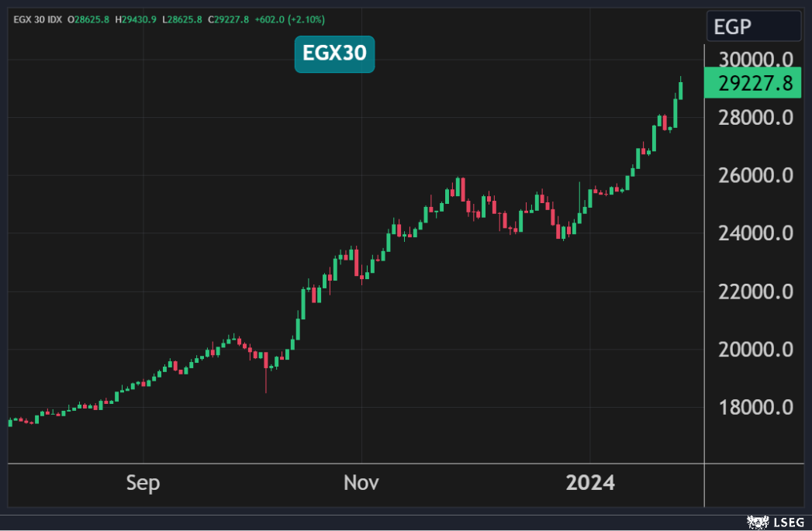Select the Nov time axis label
Image resolution: width=812 pixels, height=531 pixels.
click(361, 483)
